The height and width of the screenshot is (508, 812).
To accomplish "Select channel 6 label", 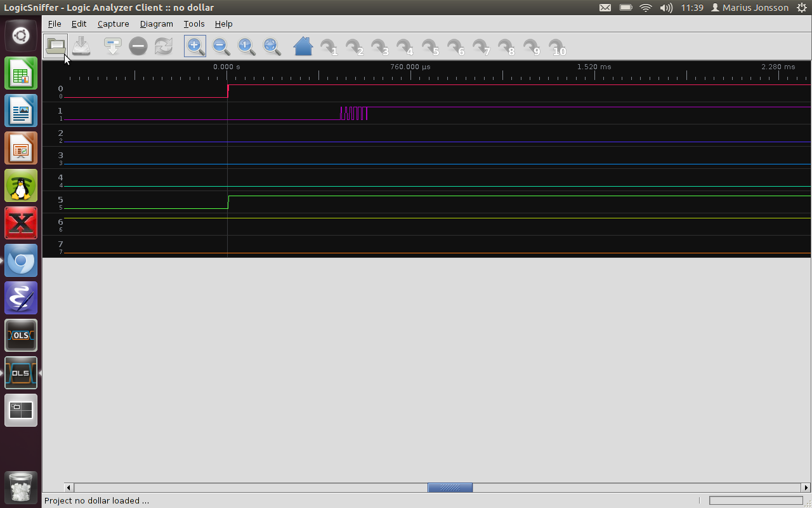I will (60, 222).
